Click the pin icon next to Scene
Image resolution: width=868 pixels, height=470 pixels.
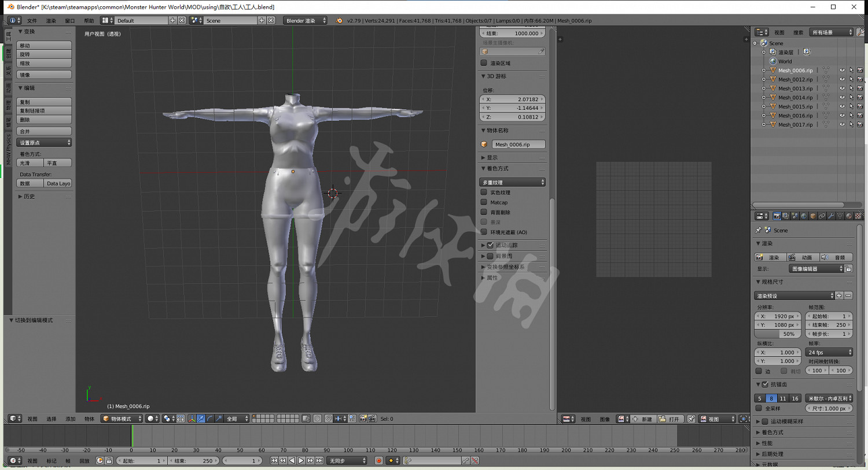click(759, 230)
